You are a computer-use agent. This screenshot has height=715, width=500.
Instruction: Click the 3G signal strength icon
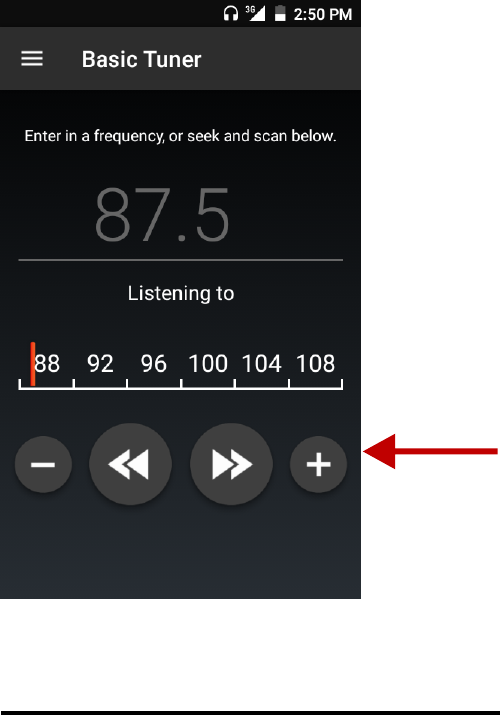point(256,13)
